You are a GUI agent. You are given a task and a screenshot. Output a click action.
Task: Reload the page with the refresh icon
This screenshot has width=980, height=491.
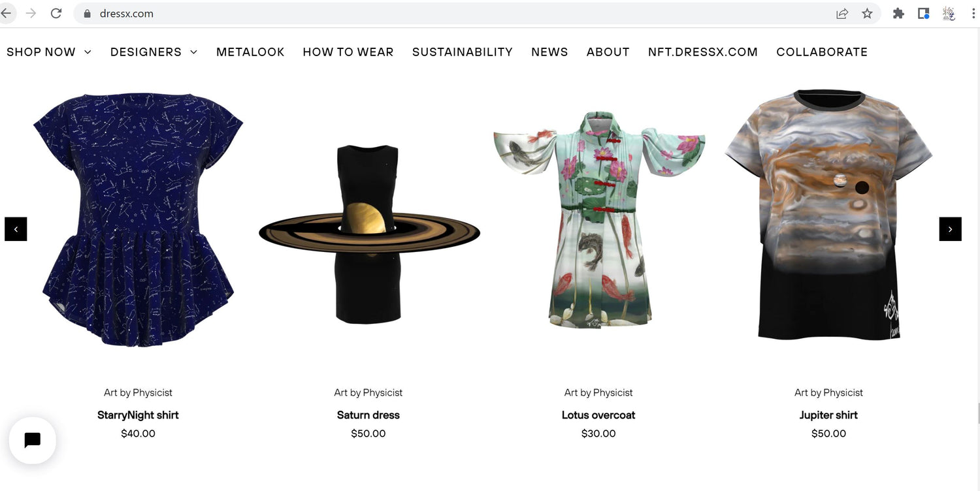pos(56,13)
